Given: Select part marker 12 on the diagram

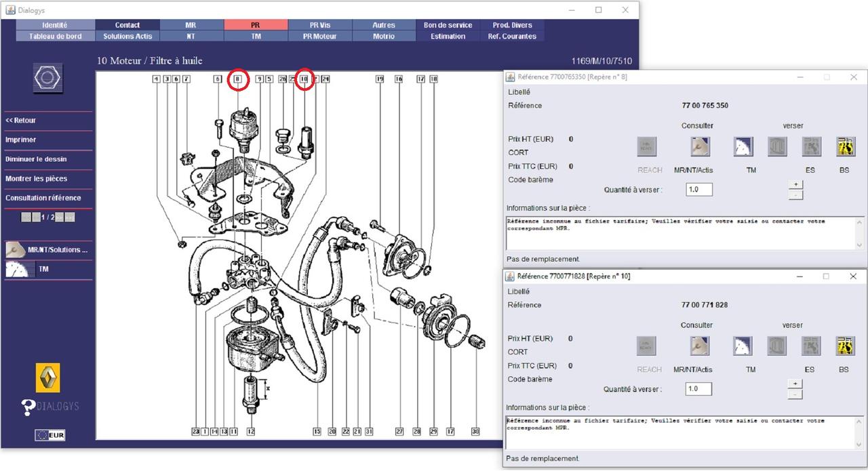Looking at the screenshot, I should pos(251,431).
